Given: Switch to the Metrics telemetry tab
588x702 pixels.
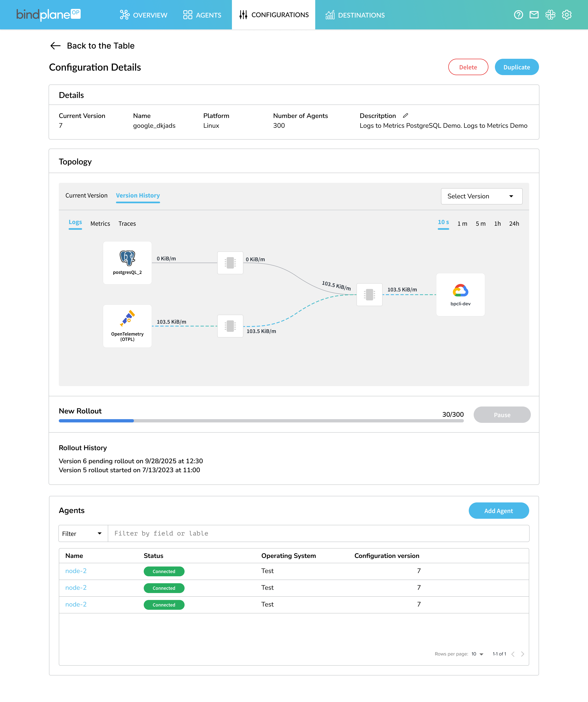Looking at the screenshot, I should [x=100, y=224].
